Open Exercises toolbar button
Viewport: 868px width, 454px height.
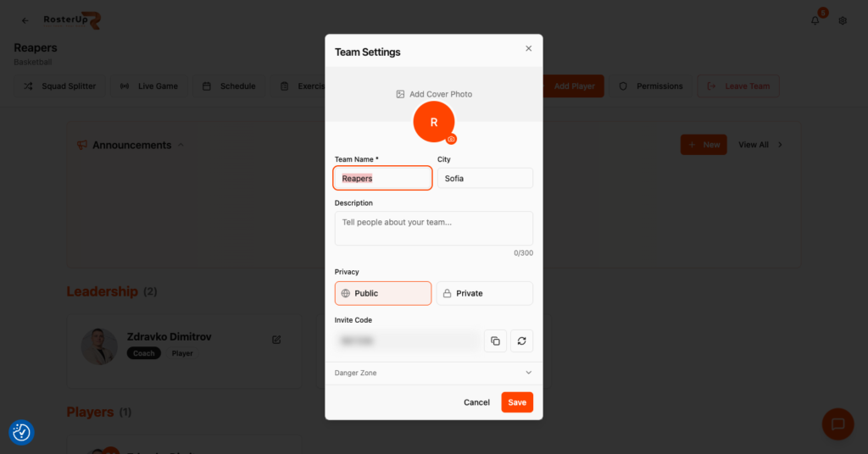click(298, 86)
